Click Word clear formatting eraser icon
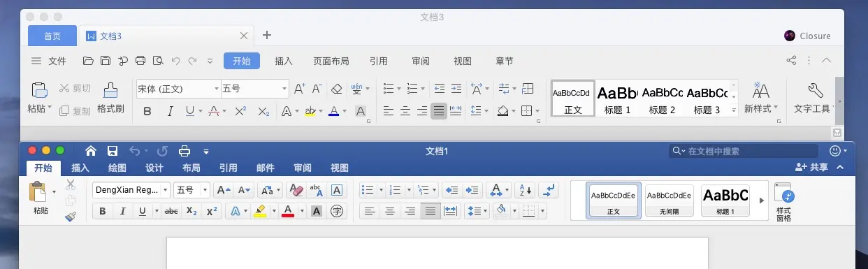The height and width of the screenshot is (269, 868). tap(297, 190)
